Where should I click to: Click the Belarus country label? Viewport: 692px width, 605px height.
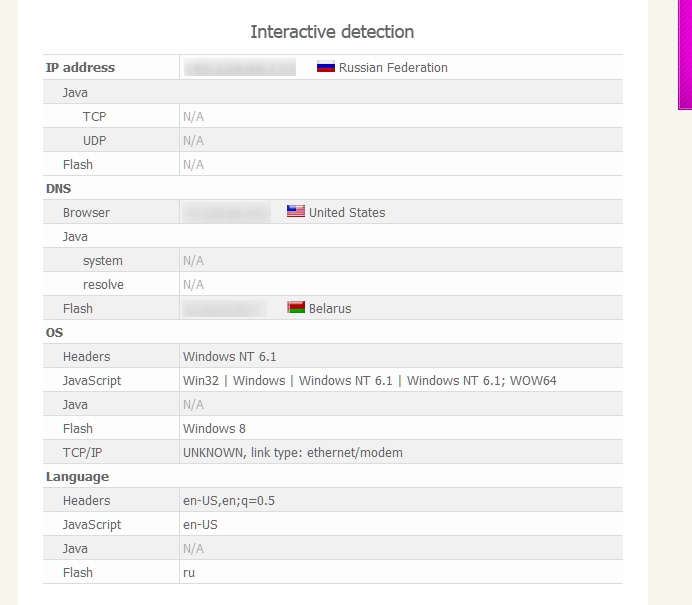[x=330, y=309]
